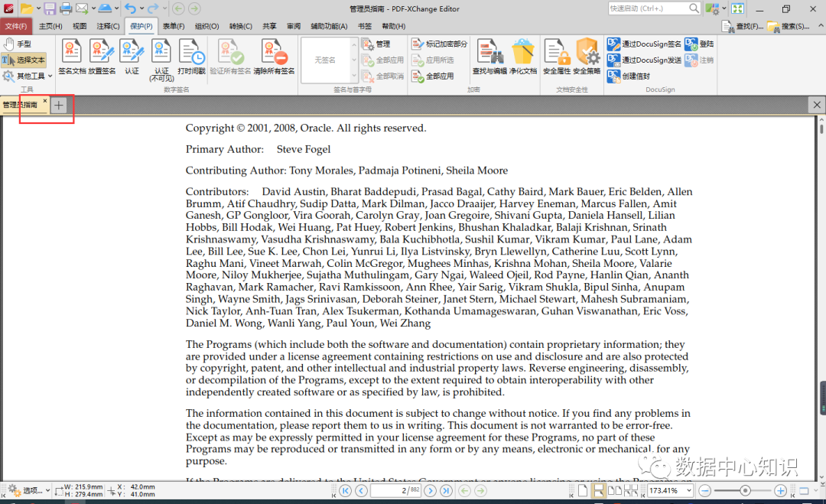The image size is (826, 504).
Task: Open 注释(C) ribbon tab
Action: coord(108,26)
